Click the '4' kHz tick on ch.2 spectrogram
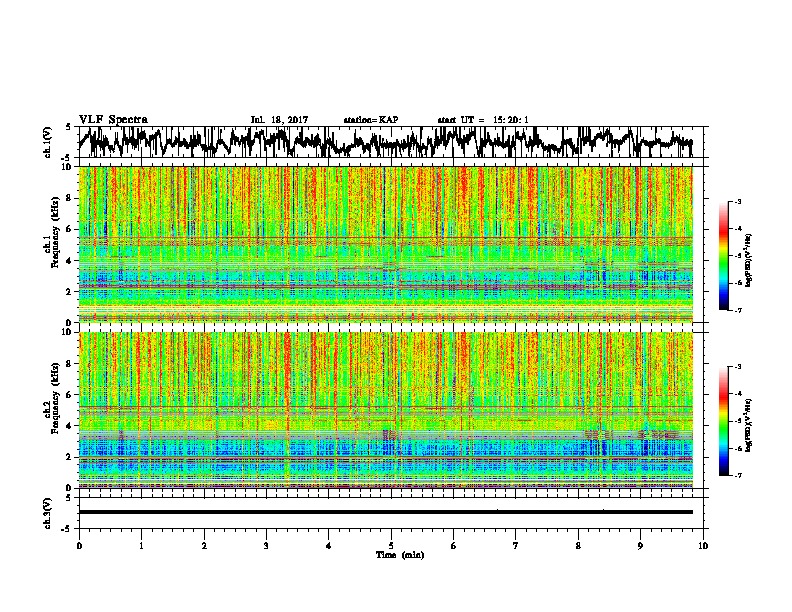The width and height of the screenshot is (792, 612). [70, 426]
